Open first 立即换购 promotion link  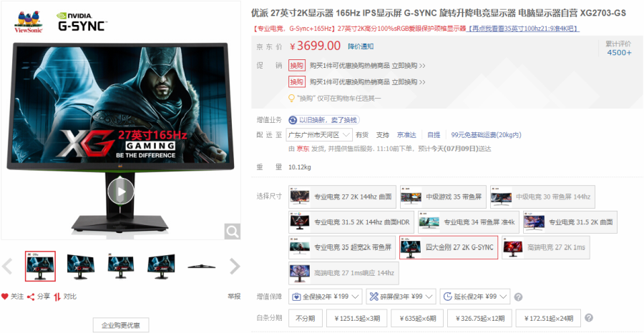pos(409,66)
